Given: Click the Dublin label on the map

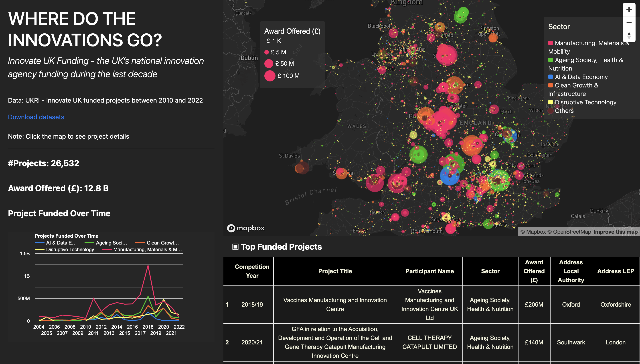Looking at the screenshot, I should [x=249, y=58].
